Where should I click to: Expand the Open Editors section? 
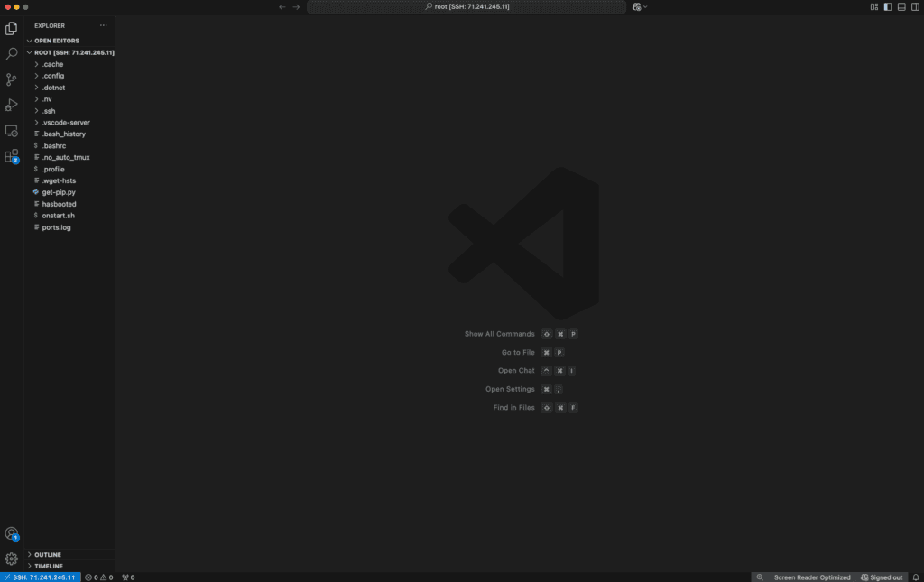(69, 41)
